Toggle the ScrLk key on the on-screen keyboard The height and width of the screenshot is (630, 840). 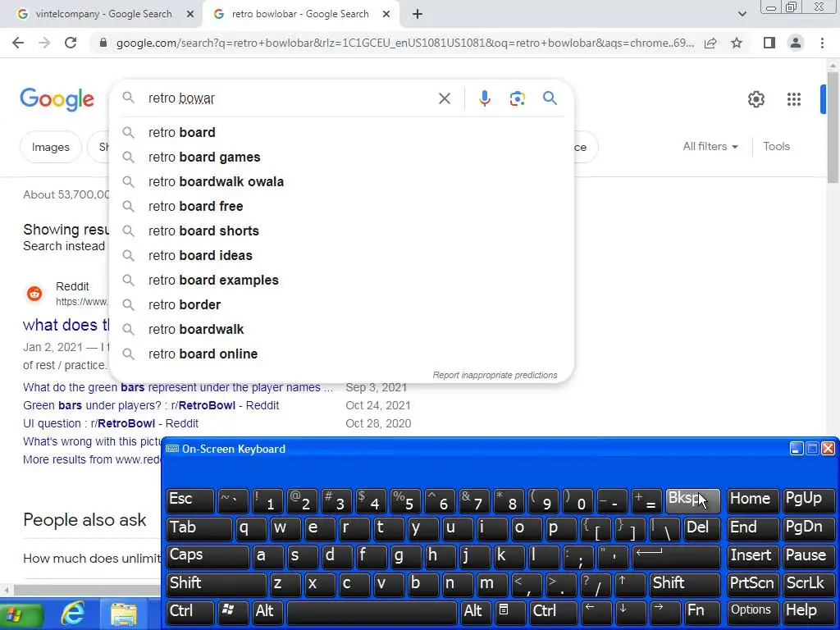click(808, 584)
